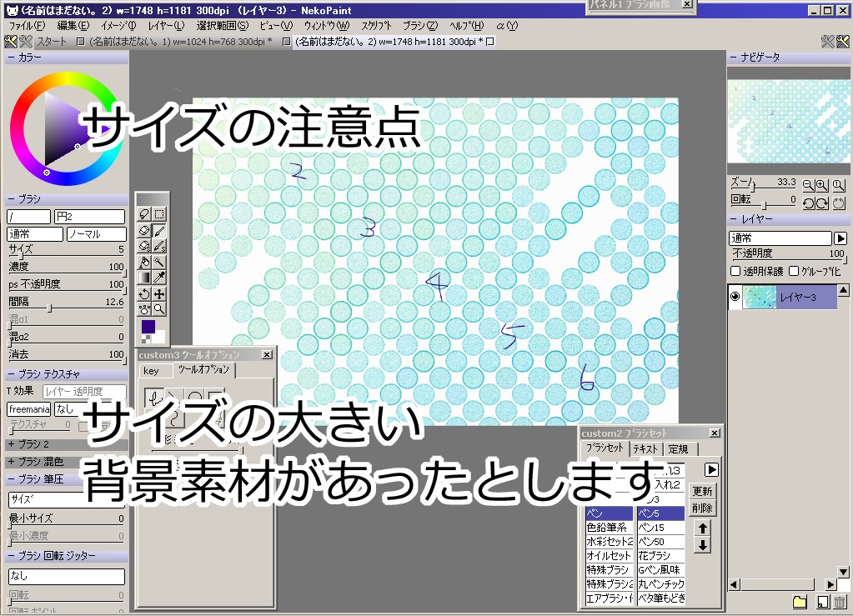Hide レイヤー3 using its visibility toggle
This screenshot has width=853, height=616.
(735, 297)
